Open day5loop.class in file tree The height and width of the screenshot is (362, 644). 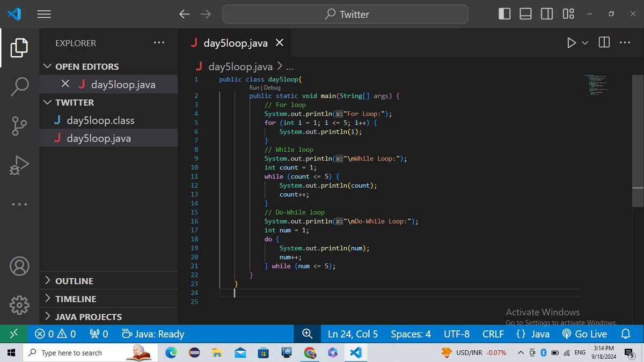tap(109, 121)
